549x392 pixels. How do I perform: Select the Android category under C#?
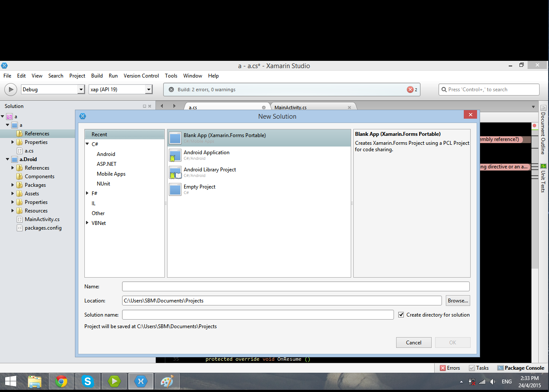[x=106, y=154]
